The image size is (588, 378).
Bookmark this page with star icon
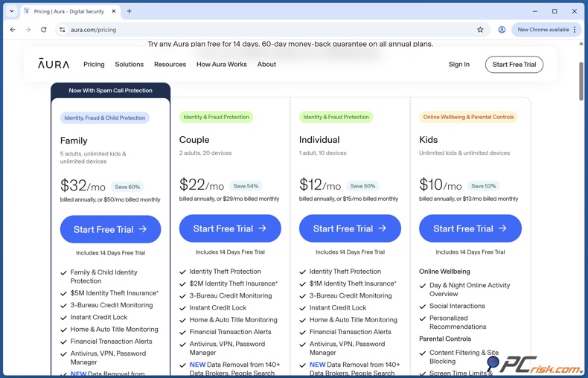pyautogui.click(x=480, y=30)
